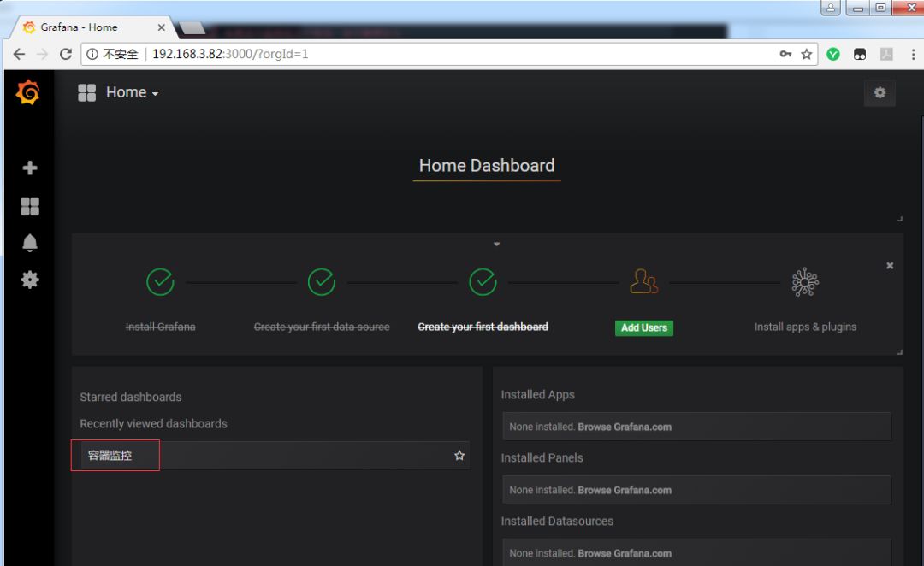Open the Home dashboard picker dropdown
The width and height of the screenshot is (924, 566).
(x=132, y=92)
